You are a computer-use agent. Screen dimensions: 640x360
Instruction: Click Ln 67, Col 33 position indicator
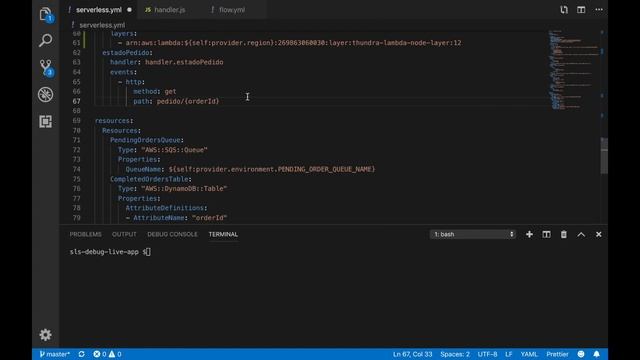click(x=412, y=354)
